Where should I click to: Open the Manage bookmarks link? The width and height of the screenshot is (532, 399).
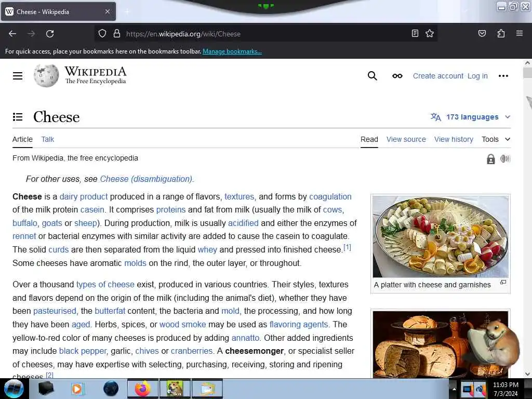click(x=232, y=51)
